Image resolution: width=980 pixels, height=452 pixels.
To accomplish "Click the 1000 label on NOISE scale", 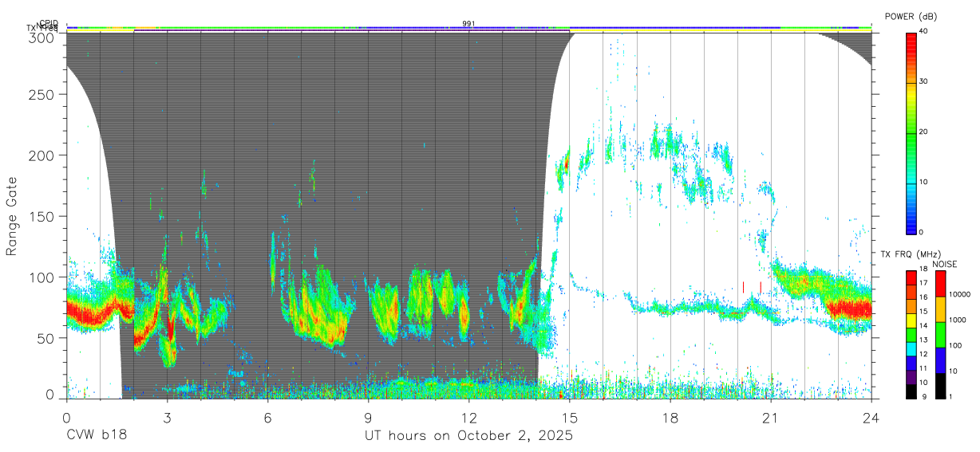I will (959, 320).
